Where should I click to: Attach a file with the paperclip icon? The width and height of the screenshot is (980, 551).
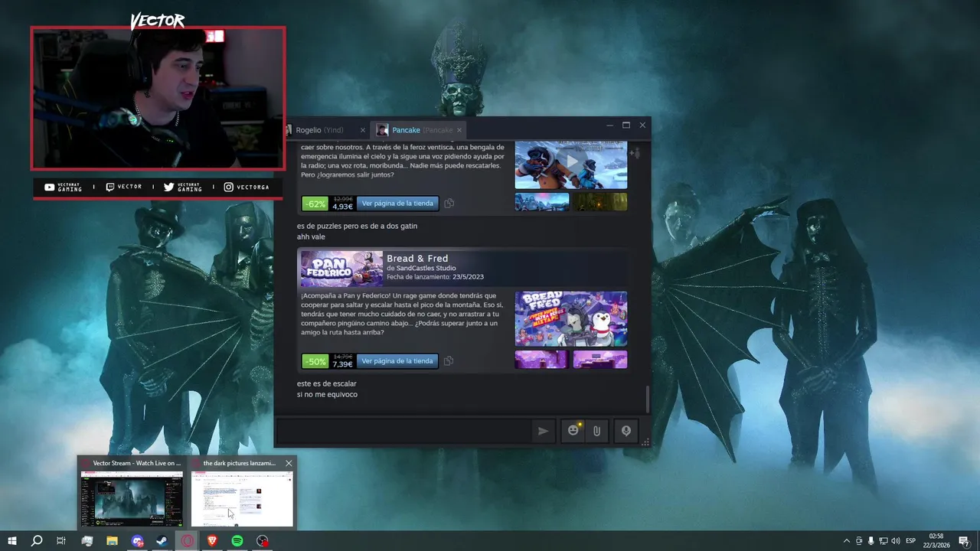point(596,431)
